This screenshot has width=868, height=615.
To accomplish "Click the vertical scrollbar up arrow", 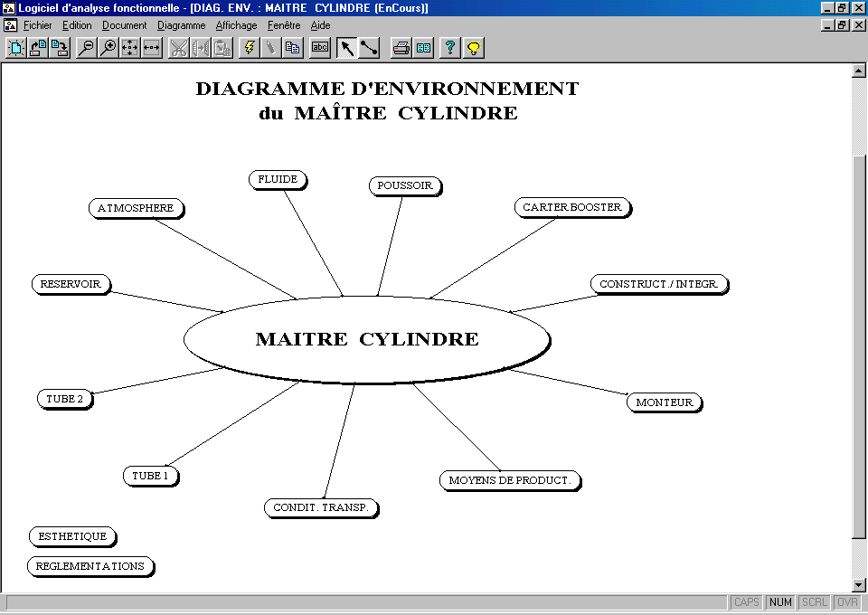I will point(859,71).
